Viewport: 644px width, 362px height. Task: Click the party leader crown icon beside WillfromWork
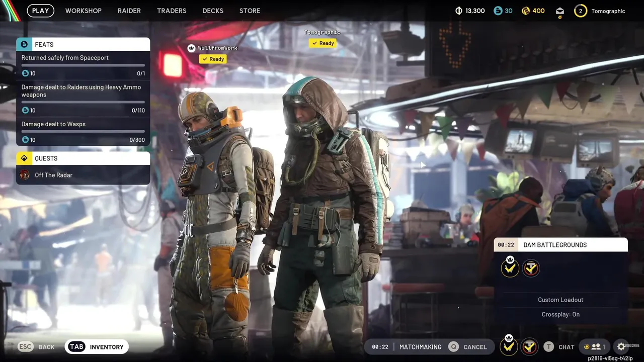click(x=191, y=48)
